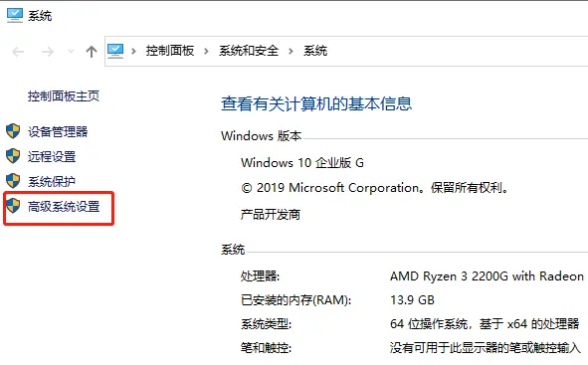Expand chevron after 控制面板 breadcrumb
The height and width of the screenshot is (365, 588).
click(x=206, y=51)
